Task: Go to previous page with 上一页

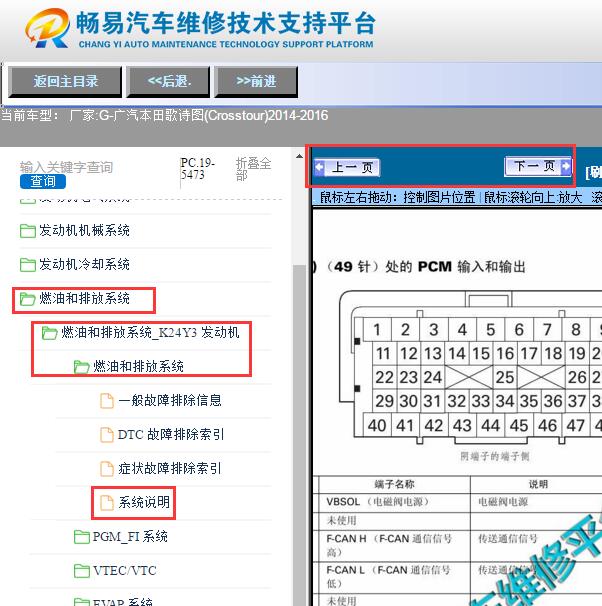Action: 347,167
